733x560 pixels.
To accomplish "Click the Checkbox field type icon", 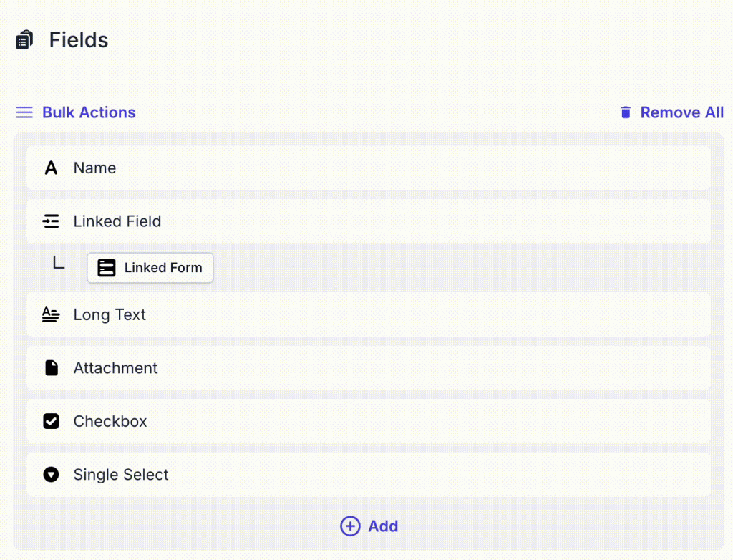I will pos(51,421).
